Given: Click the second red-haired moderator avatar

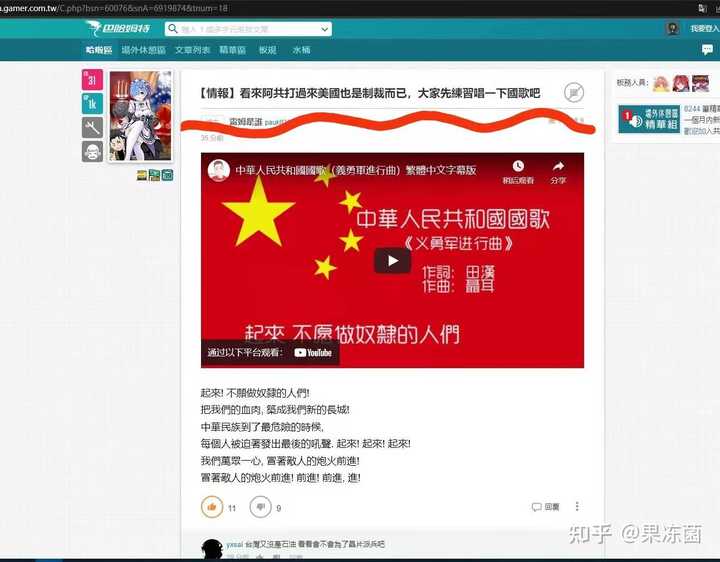Looking at the screenshot, I should tap(681, 83).
